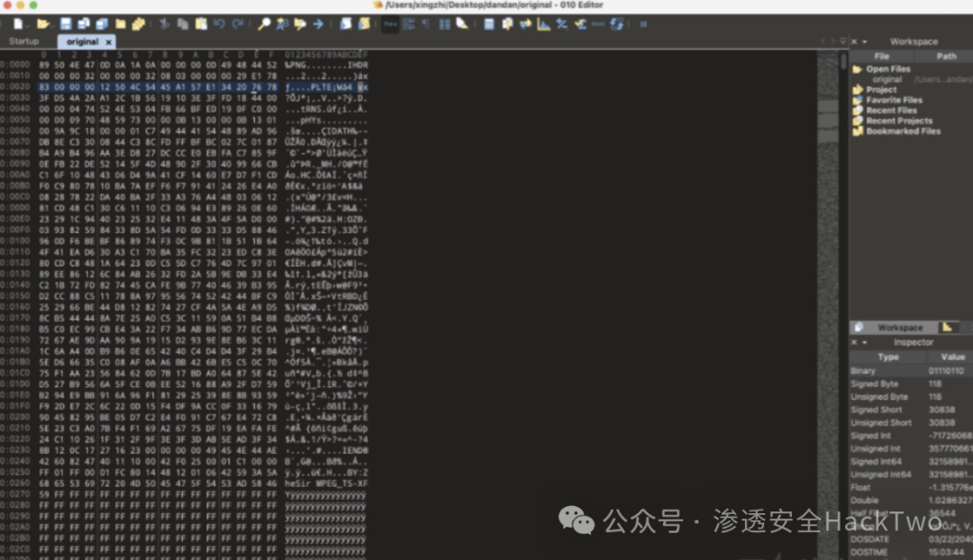Image resolution: width=973 pixels, height=560 pixels.
Task: Close the original tab
Action: pyautogui.click(x=109, y=42)
